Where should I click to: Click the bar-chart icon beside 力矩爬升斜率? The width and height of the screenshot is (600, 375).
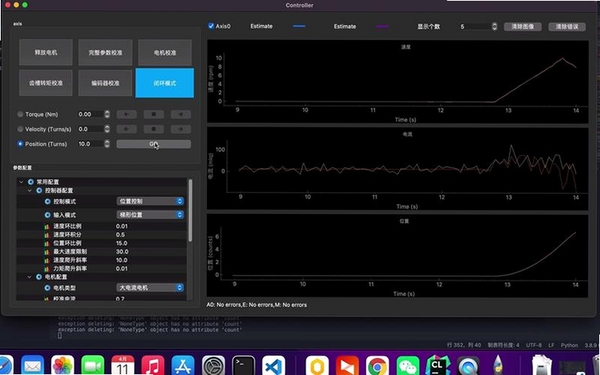coord(47,269)
